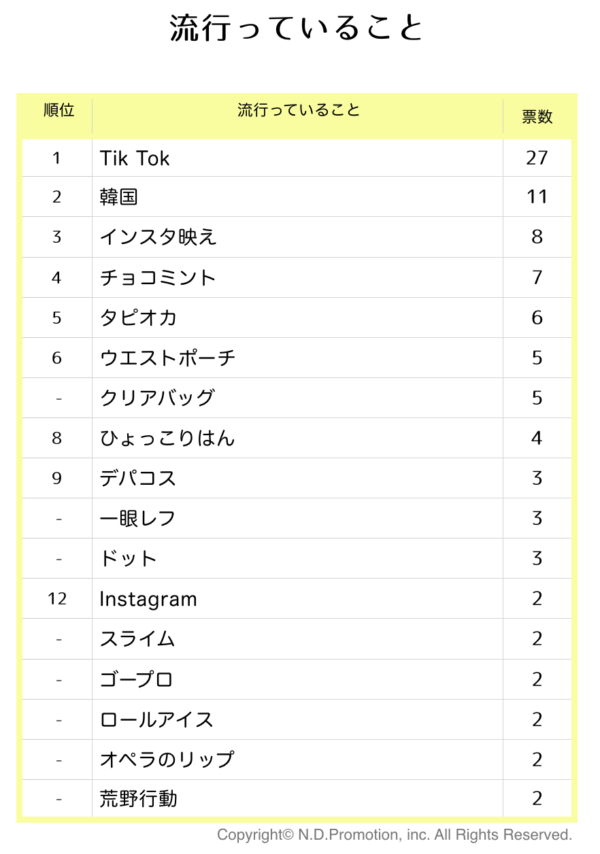The width and height of the screenshot is (600, 854).
Task: Select the チョコミント row text
Action: (x=157, y=277)
